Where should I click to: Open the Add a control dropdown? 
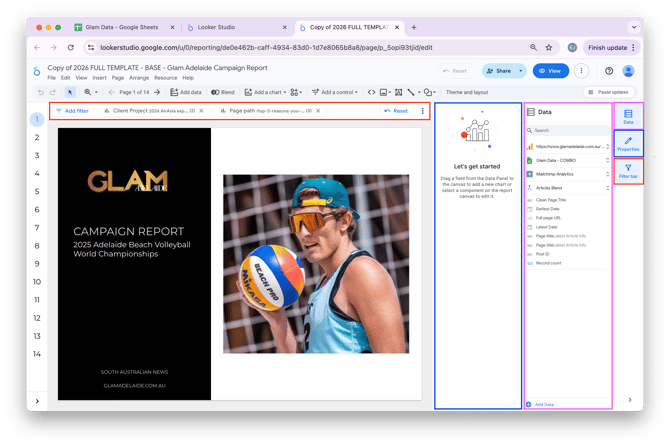[335, 92]
